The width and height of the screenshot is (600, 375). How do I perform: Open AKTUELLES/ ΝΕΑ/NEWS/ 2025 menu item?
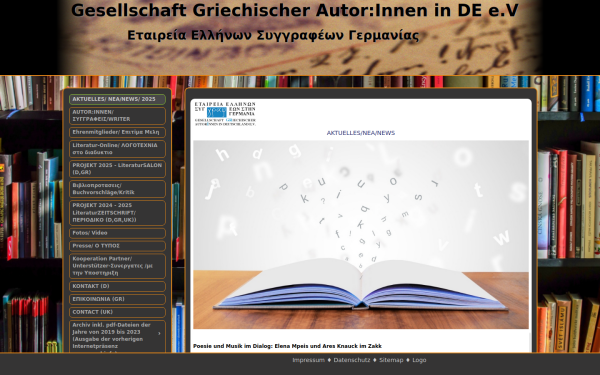click(117, 99)
